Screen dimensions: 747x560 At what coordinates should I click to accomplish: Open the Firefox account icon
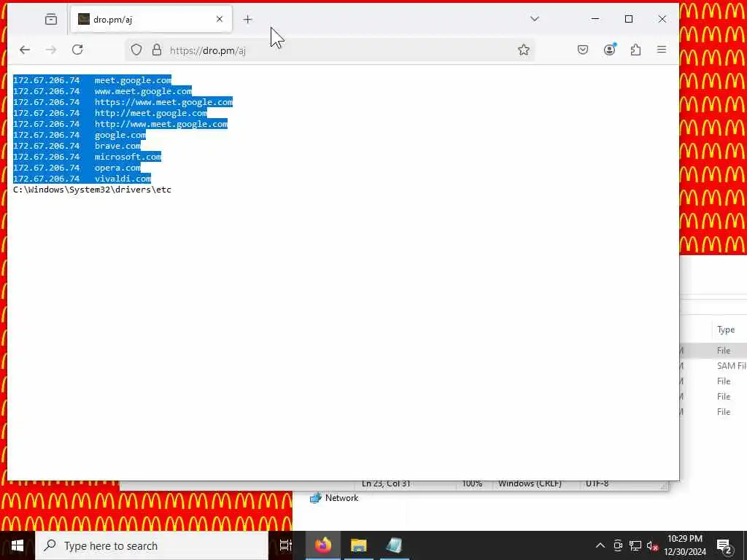609,50
